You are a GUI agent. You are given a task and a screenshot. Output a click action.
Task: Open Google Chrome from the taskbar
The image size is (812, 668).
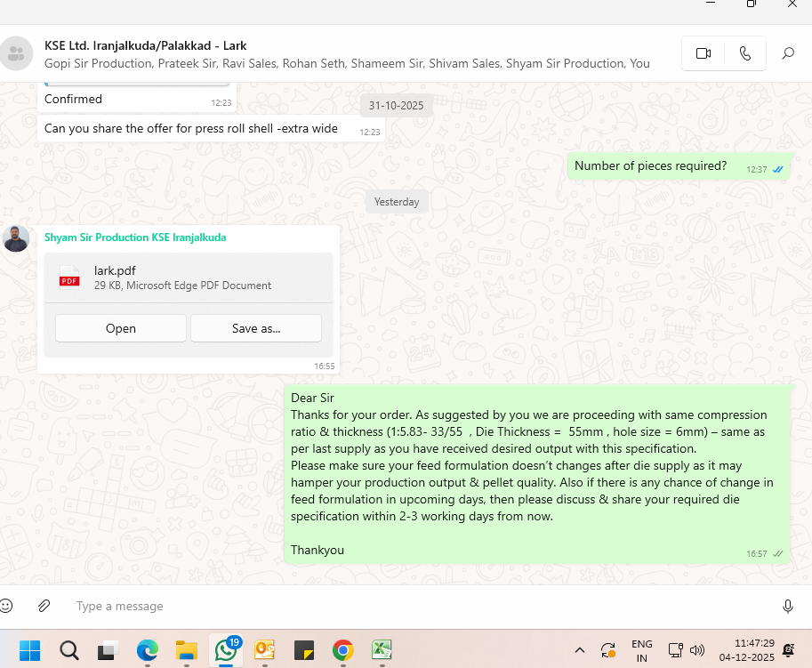pyautogui.click(x=342, y=650)
